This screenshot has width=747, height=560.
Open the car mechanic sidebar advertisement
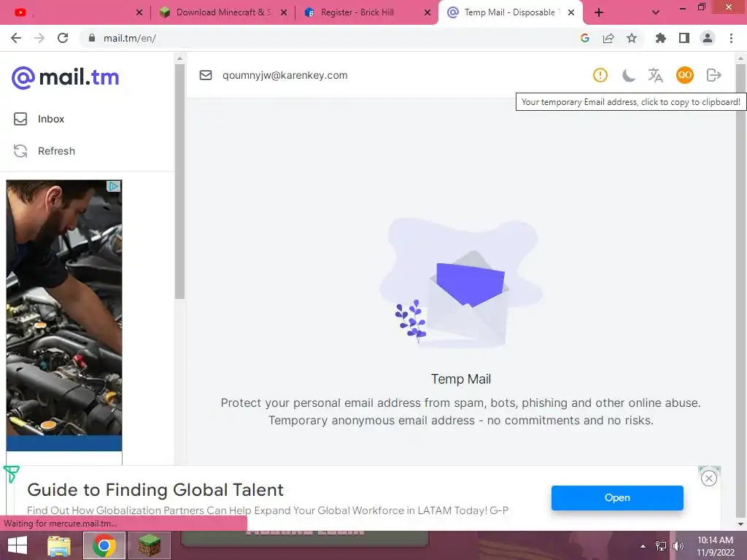point(64,315)
